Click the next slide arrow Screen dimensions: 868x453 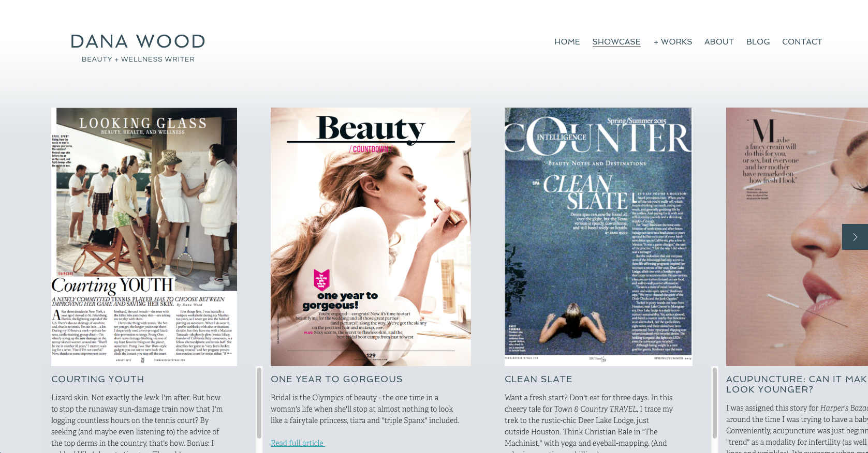click(x=855, y=237)
